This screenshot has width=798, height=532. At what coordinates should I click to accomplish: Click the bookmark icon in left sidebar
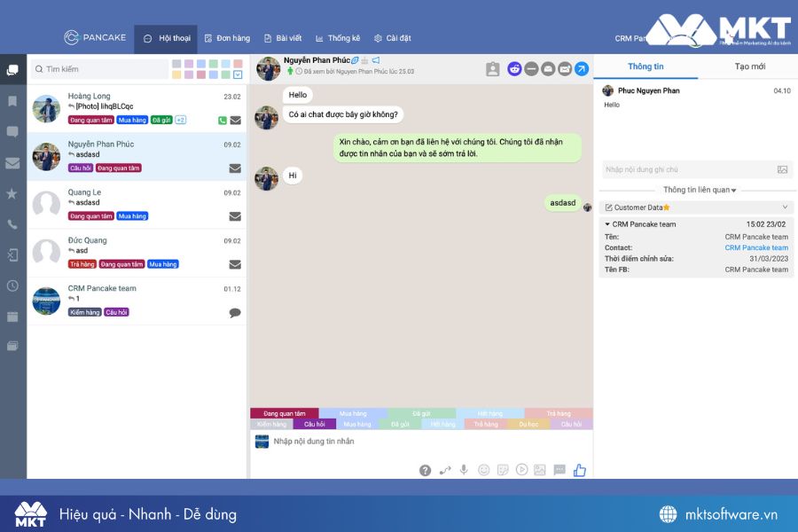pyautogui.click(x=12, y=101)
